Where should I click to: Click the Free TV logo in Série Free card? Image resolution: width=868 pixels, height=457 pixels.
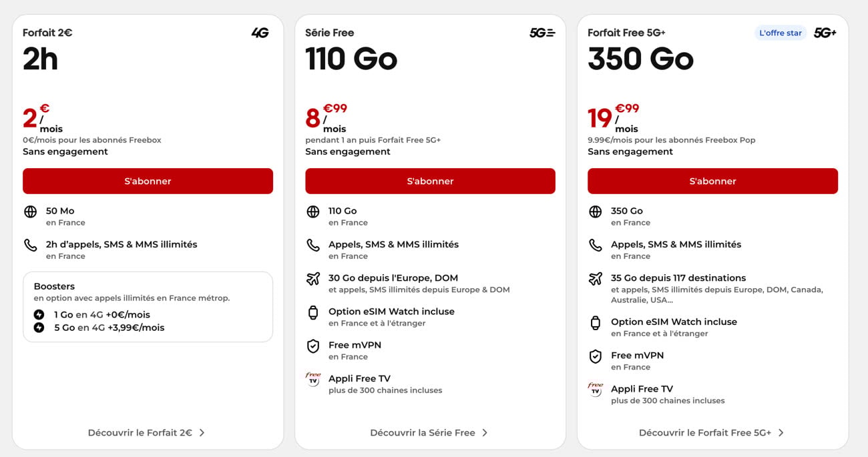[313, 379]
